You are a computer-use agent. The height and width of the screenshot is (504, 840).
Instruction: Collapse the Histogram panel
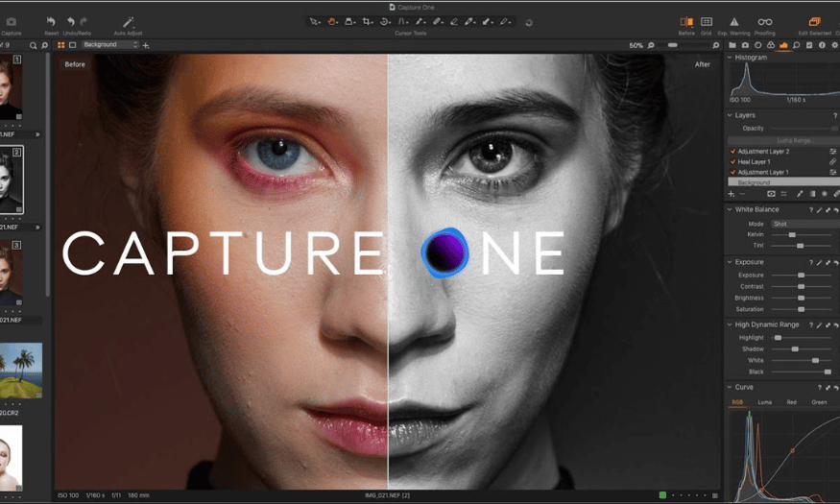[x=730, y=58]
